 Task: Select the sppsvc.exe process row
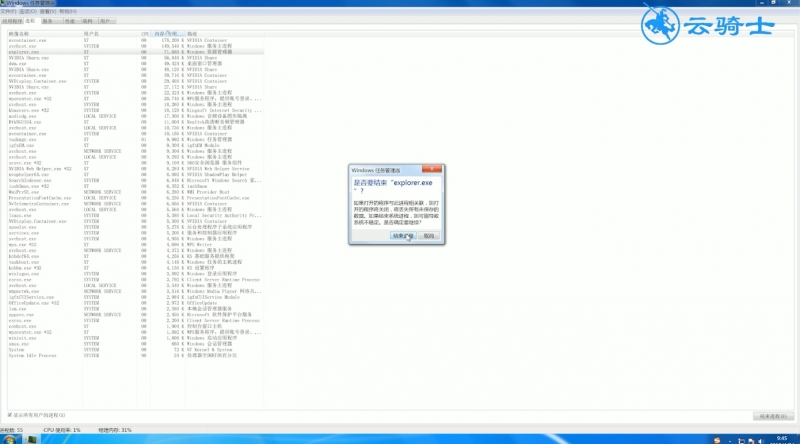135,315
